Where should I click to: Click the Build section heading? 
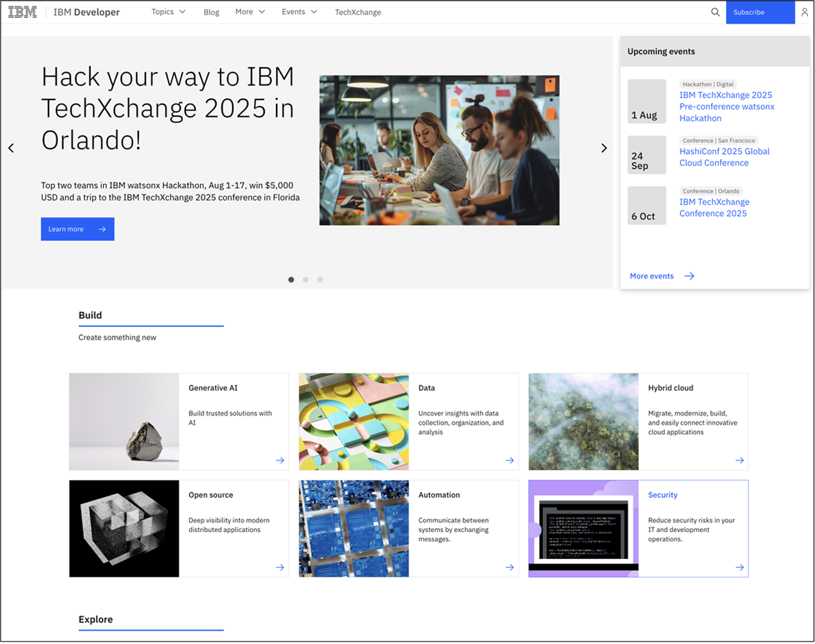pos(90,315)
